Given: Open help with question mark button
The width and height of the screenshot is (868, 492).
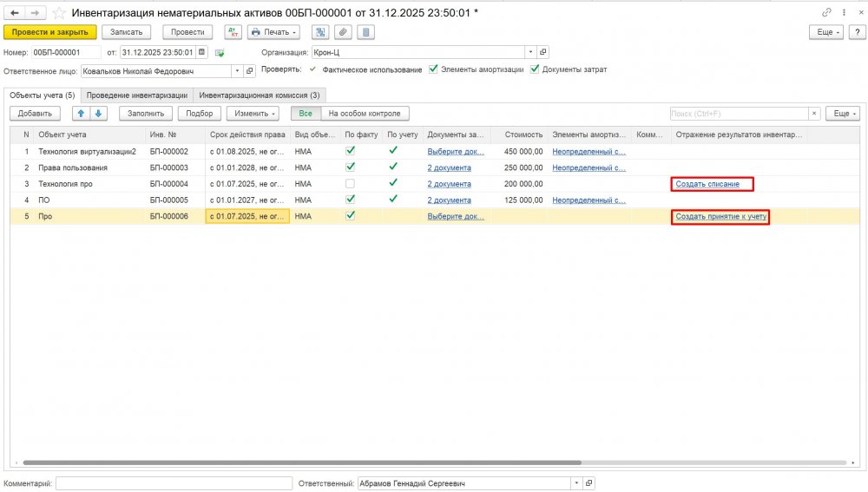Looking at the screenshot, I should coord(855,32).
